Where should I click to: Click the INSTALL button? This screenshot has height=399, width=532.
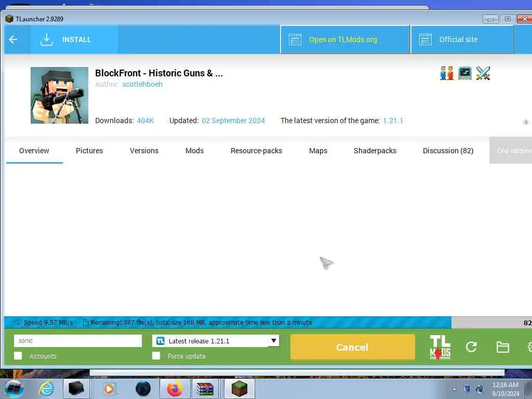point(74,39)
